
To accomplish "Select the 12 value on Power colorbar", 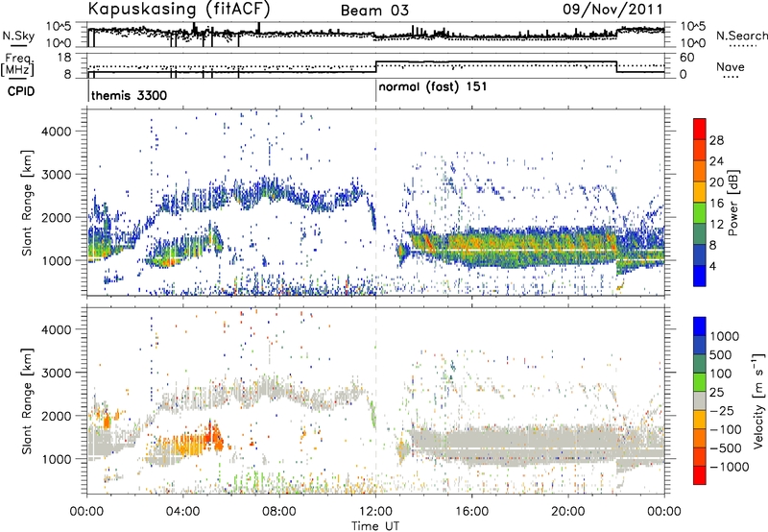I will [x=716, y=225].
